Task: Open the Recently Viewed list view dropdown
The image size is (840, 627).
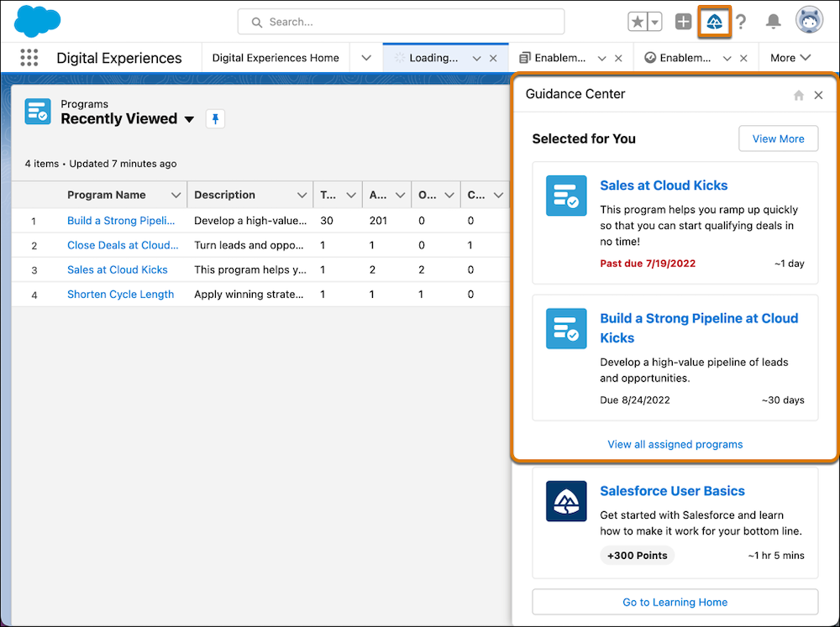Action: 190,119
